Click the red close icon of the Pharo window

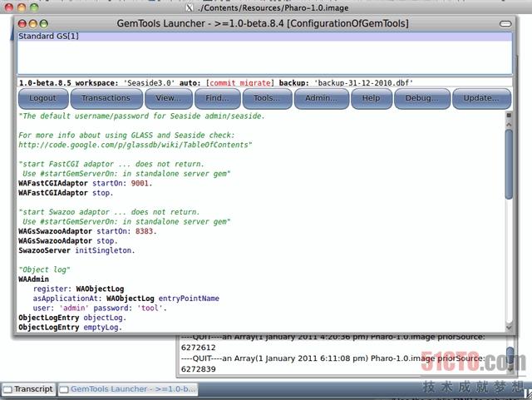pos(9,7)
